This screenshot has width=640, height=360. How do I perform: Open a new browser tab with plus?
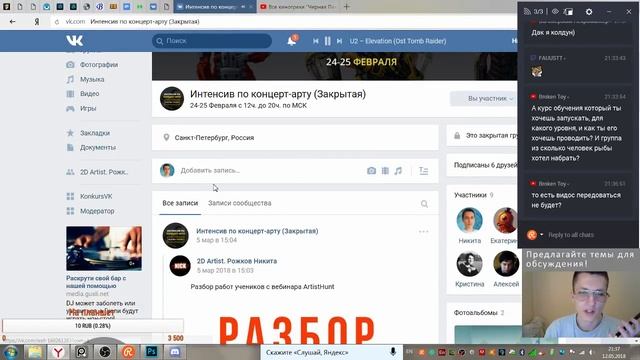(x=347, y=7)
